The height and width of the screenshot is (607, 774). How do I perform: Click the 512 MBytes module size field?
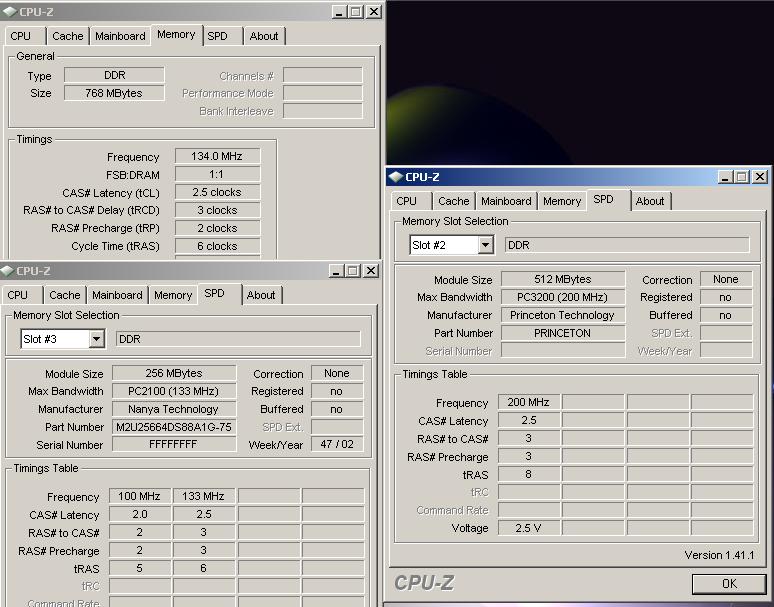pos(563,279)
